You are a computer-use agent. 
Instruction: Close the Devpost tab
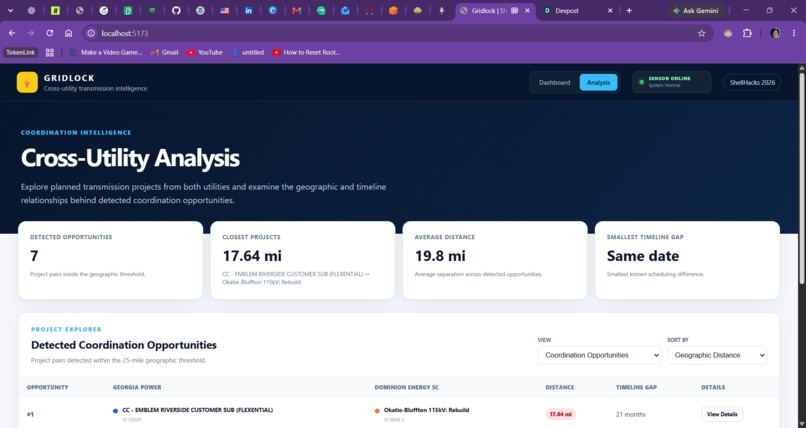coord(610,10)
